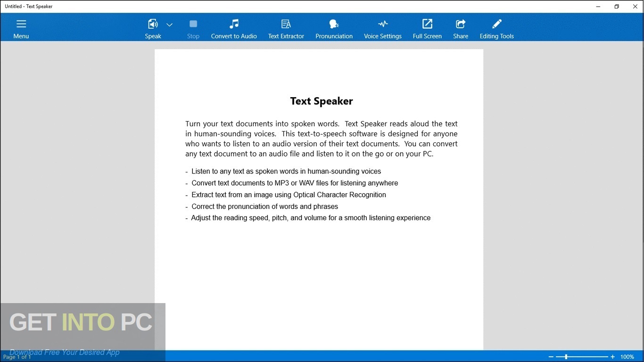Launch the Text Extractor tool
The height and width of the screenshot is (362, 644).
pos(286,28)
